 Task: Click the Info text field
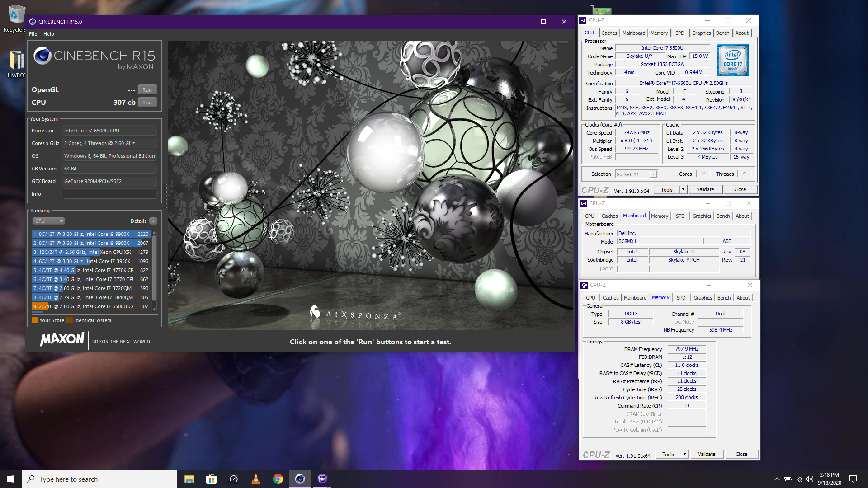(109, 194)
